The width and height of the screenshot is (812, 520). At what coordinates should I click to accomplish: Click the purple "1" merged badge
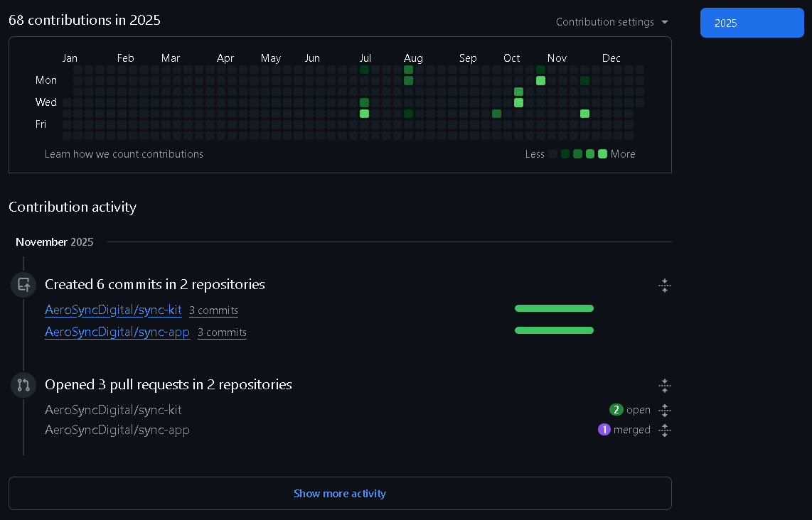(604, 430)
